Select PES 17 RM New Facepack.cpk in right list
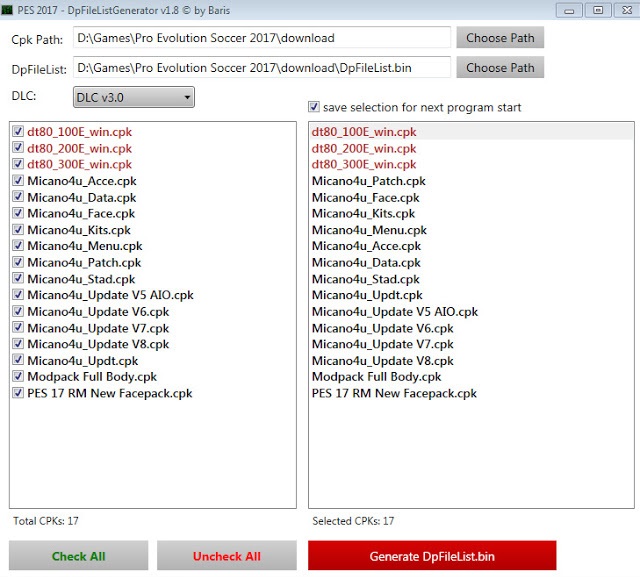Viewport: 640px width, 577px height. [x=471, y=393]
